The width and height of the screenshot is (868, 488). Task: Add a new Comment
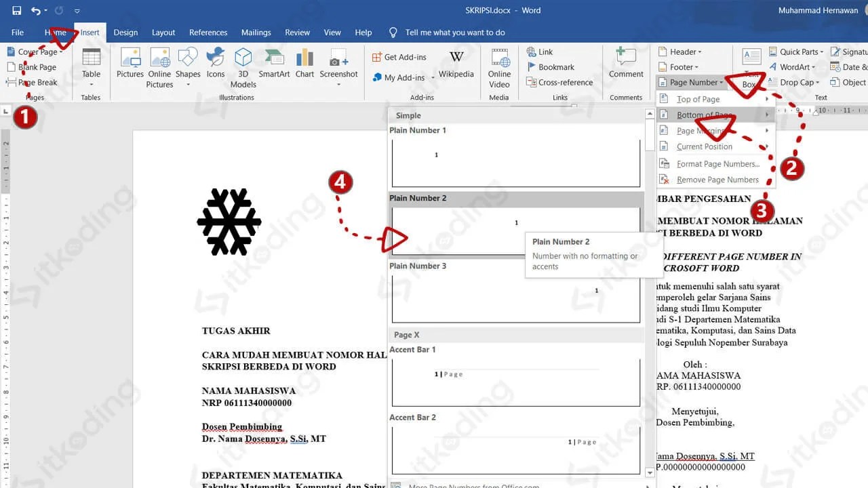click(626, 64)
